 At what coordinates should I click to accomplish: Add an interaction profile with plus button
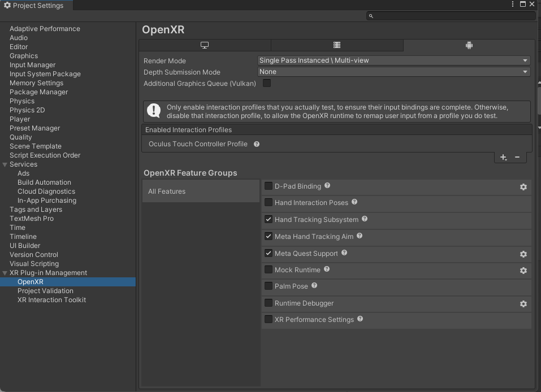click(x=503, y=157)
